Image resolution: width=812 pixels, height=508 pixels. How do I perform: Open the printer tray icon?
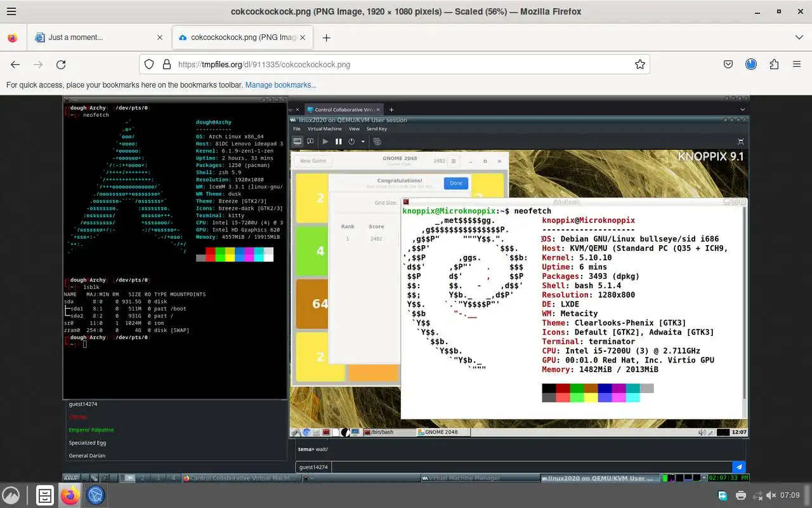[740, 495]
